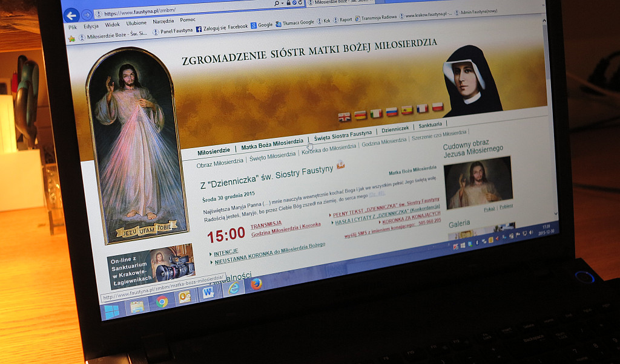The height and width of the screenshot is (364, 620).
Task: Open File Explorer from the taskbar
Action: point(137,307)
